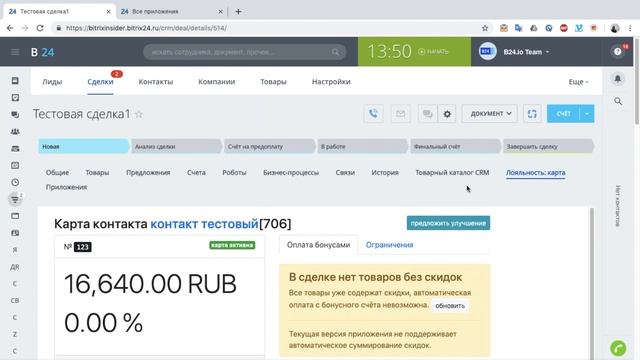Open the Сделки section
The height and width of the screenshot is (360, 640).
(100, 82)
